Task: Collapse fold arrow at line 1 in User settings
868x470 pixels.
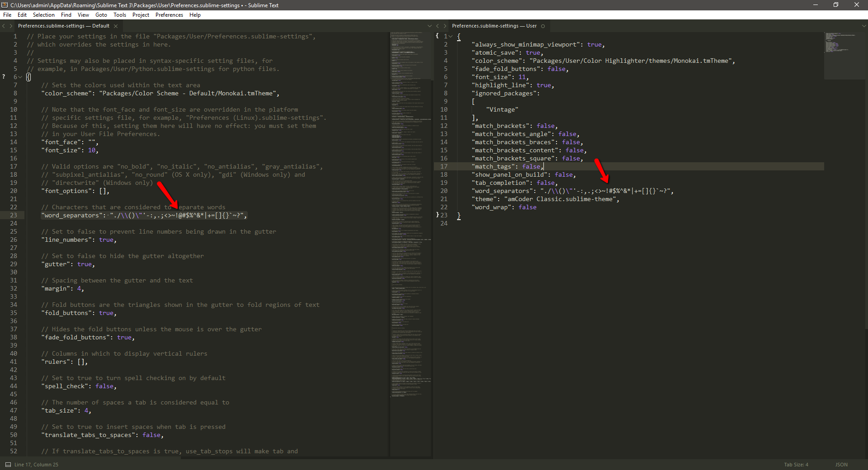Action: pyautogui.click(x=451, y=37)
